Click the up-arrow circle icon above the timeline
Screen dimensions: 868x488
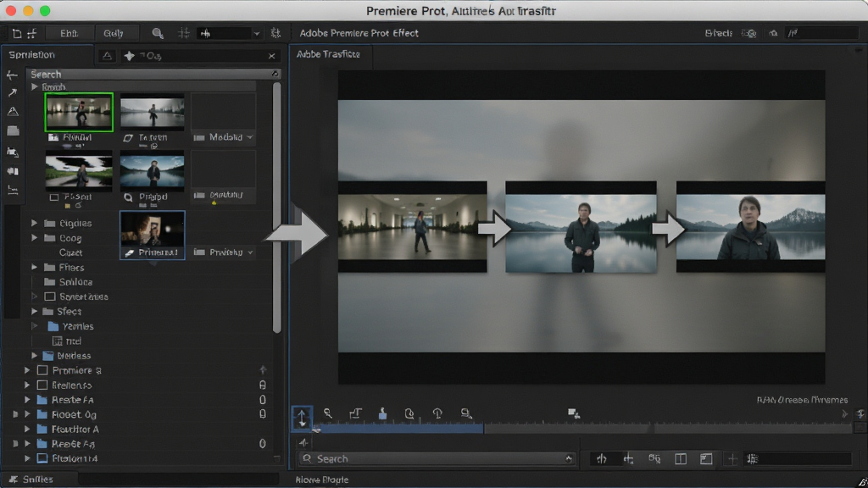437,413
